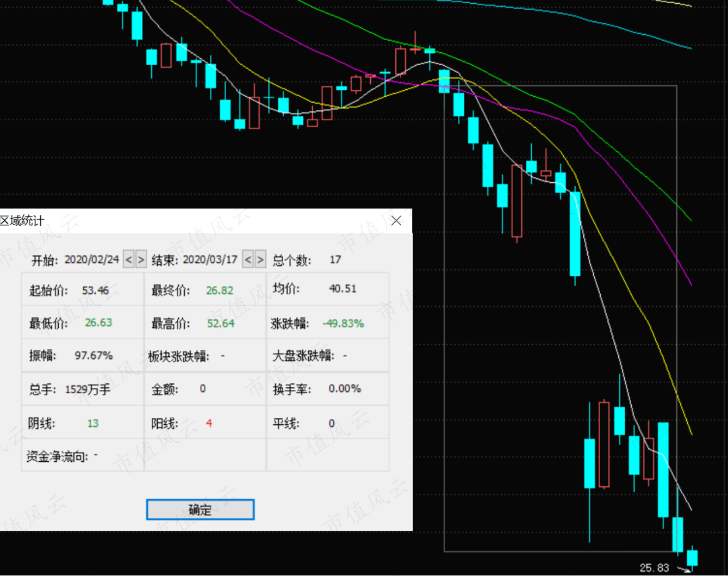Step end date 2020/03/17 forward
This screenshot has width=728, height=576.
click(260, 259)
